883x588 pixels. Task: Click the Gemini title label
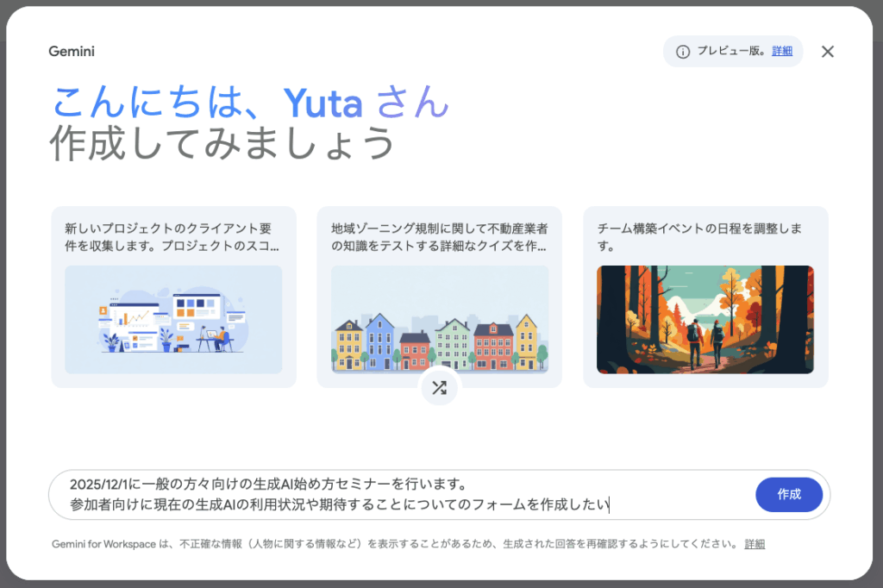click(x=72, y=52)
